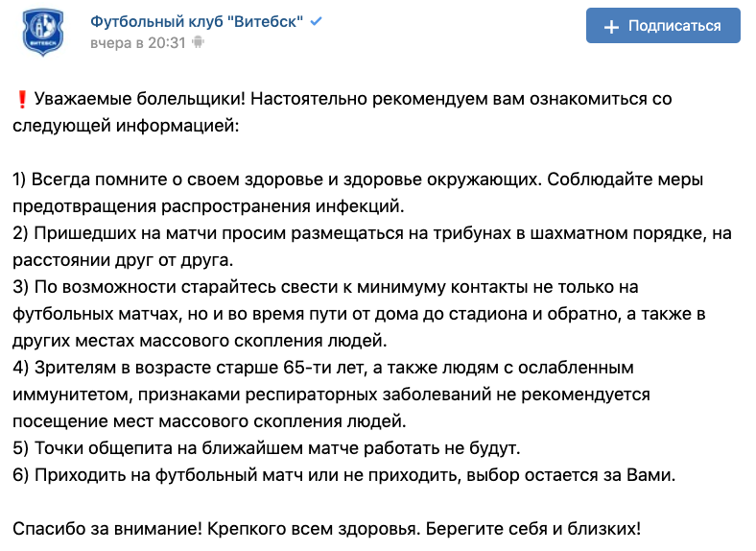This screenshot has height=551, width=756.
Task: Click the blue verified checkmark badge
Action: [x=316, y=21]
